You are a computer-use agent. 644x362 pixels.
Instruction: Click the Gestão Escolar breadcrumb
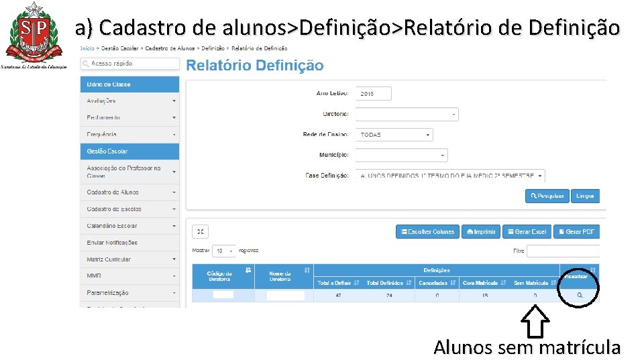click(119, 48)
